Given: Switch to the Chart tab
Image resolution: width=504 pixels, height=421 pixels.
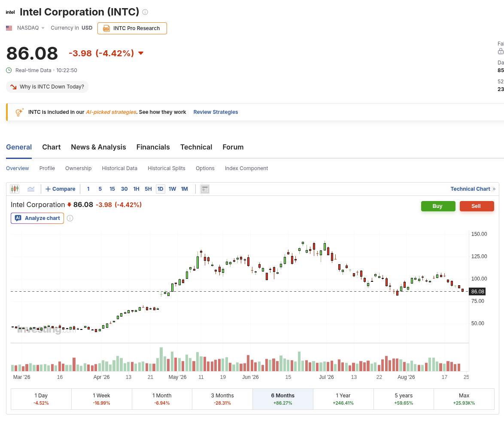Looking at the screenshot, I should (x=52, y=147).
